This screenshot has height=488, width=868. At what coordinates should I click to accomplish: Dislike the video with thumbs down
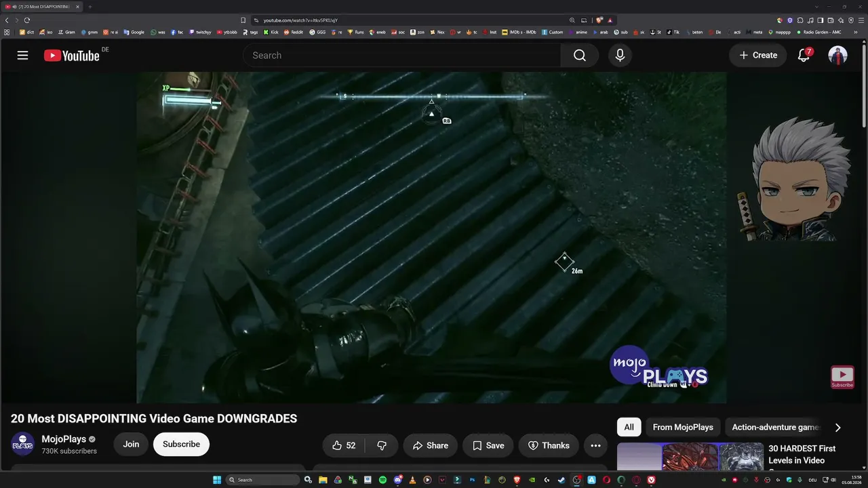coord(382,445)
